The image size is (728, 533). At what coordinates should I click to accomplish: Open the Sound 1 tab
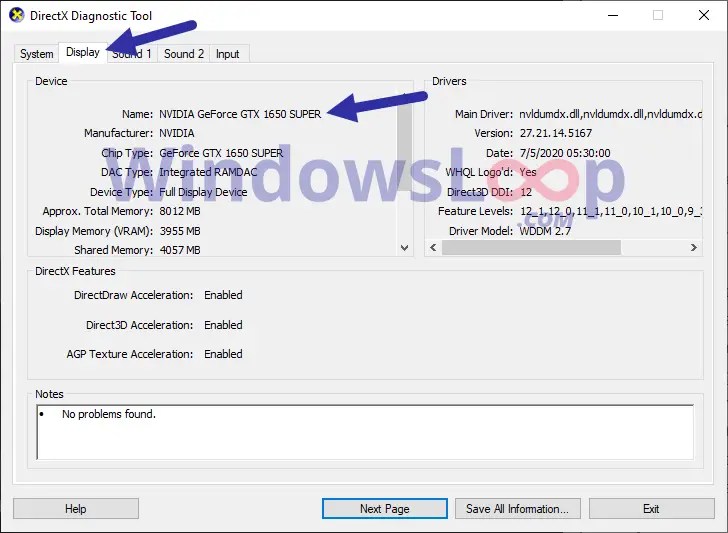click(132, 54)
